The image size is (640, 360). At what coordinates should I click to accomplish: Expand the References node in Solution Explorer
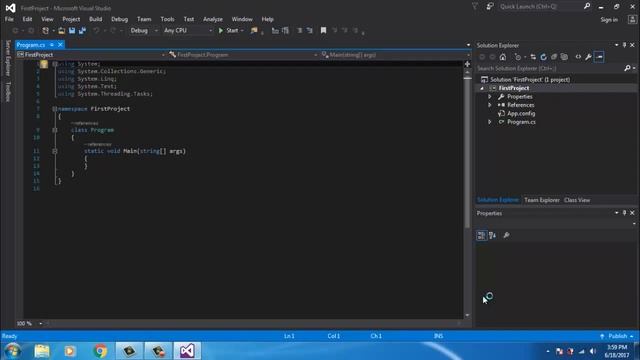click(x=490, y=105)
